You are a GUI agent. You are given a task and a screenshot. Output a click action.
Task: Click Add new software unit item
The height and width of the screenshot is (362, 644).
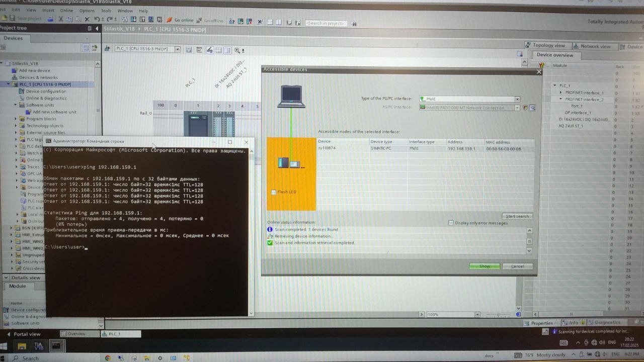pos(54,112)
